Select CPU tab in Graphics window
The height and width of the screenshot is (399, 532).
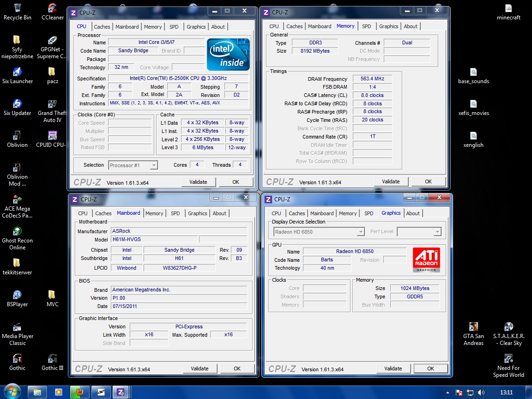pos(276,213)
